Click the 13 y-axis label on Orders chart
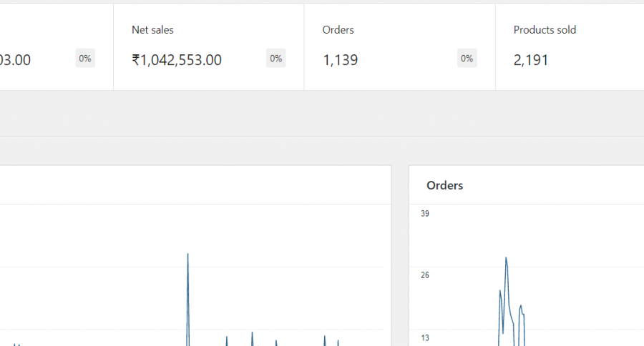This screenshot has width=644, height=346. coord(425,337)
